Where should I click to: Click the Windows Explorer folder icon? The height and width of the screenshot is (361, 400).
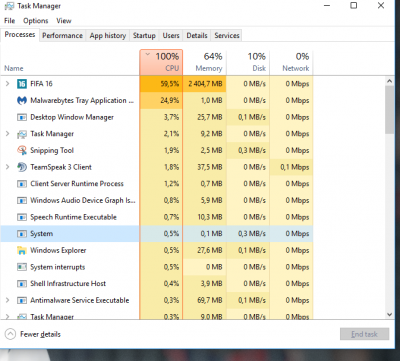22,250
